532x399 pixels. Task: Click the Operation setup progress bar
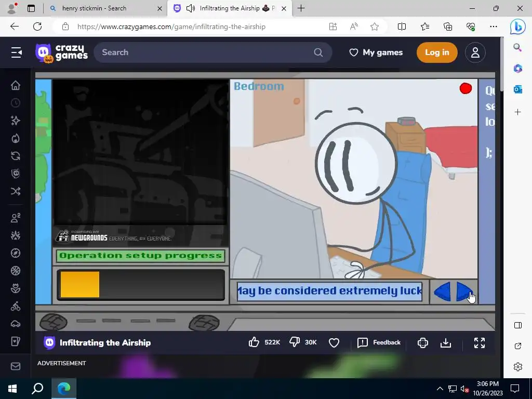(x=140, y=285)
